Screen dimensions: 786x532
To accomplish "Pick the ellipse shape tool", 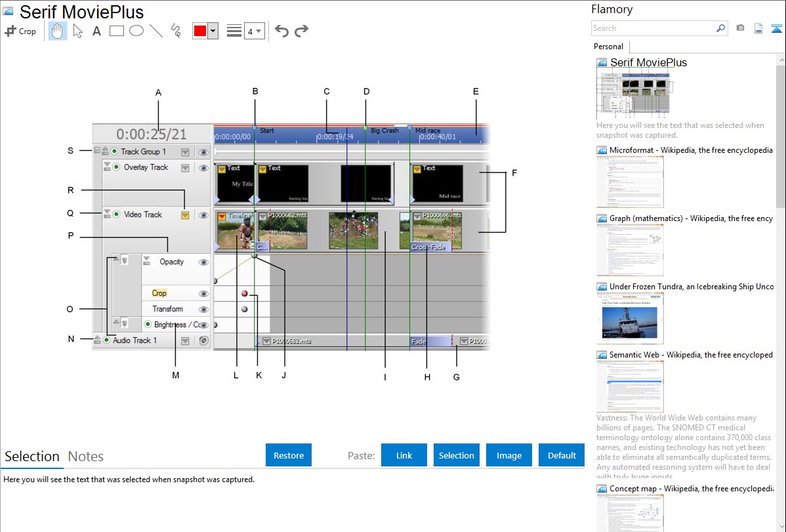I will (x=136, y=31).
